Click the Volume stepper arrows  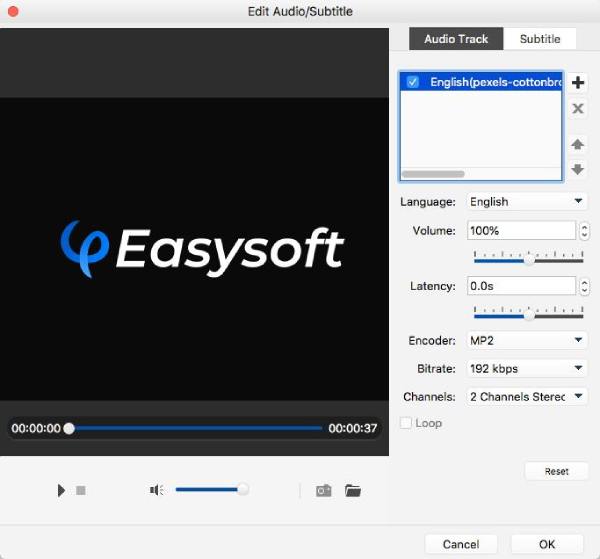[584, 231]
